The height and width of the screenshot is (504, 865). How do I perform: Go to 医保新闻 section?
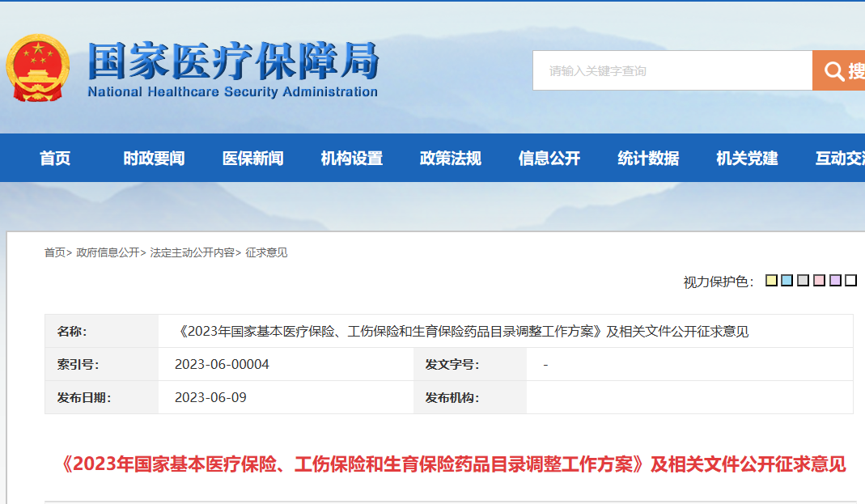252,159
